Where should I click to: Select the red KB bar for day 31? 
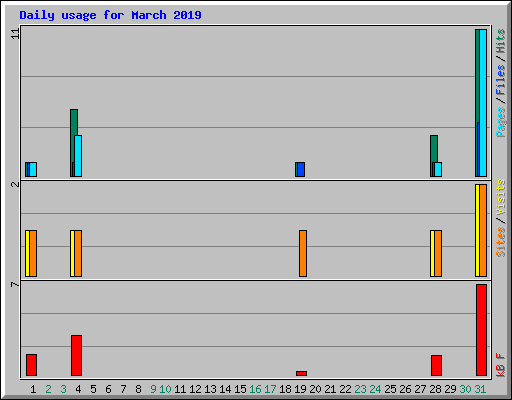coord(481,330)
